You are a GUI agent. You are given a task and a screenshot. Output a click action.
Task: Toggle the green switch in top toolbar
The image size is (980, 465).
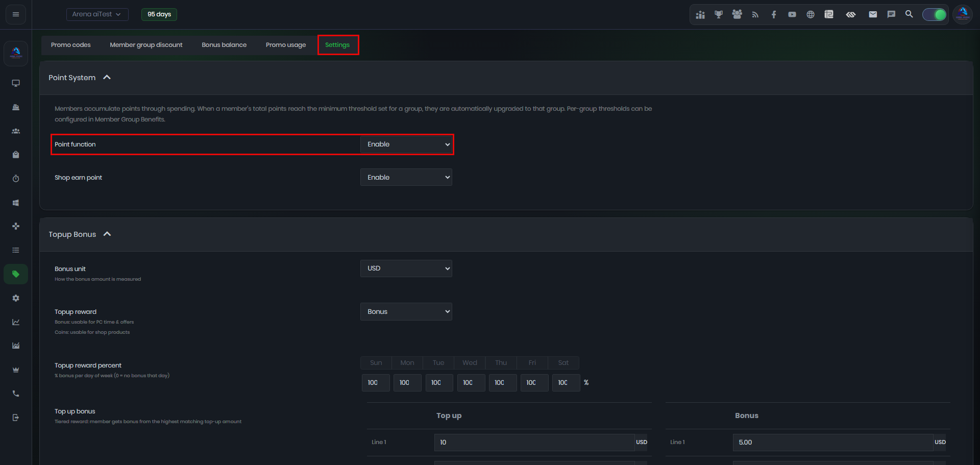click(934, 15)
